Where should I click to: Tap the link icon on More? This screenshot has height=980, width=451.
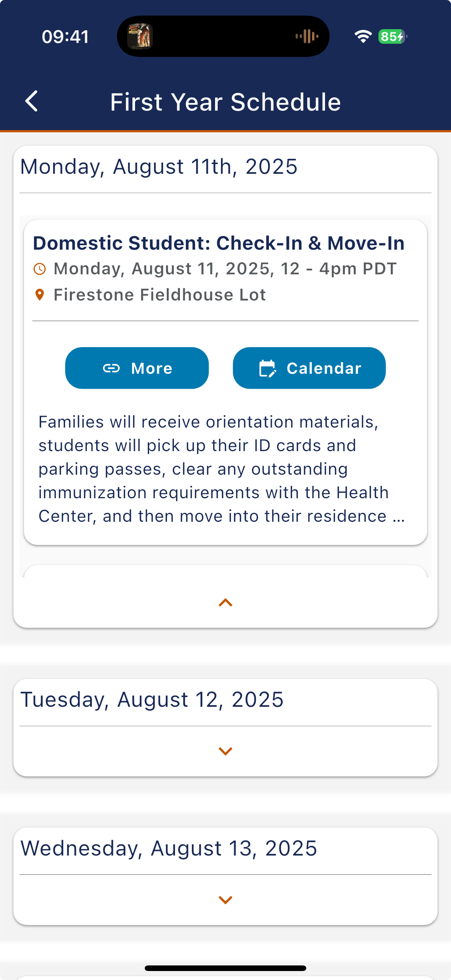pos(111,368)
